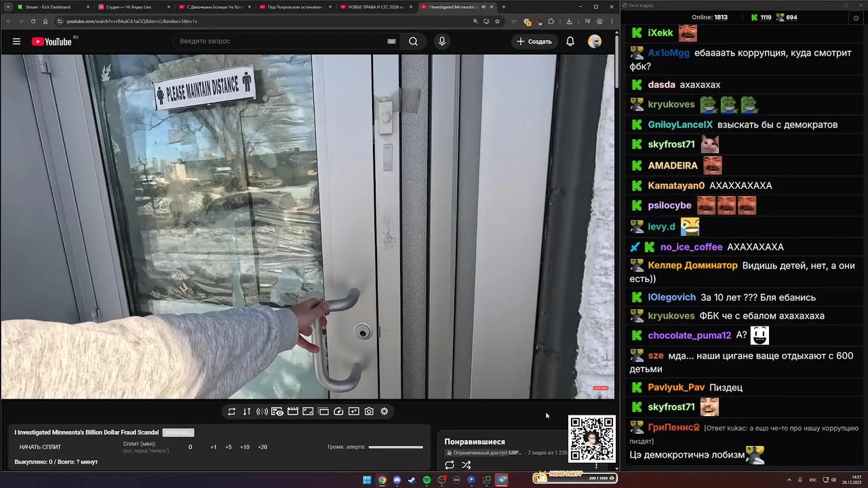The image size is (868, 488).
Task: Toggle playlist loop in Понравившиеся panel
Action: (450, 465)
